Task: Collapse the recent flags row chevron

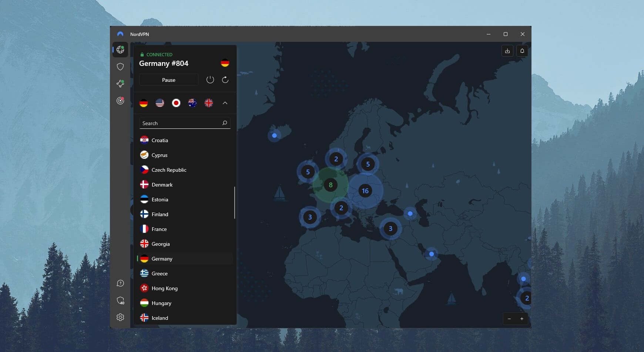Action: click(x=225, y=103)
